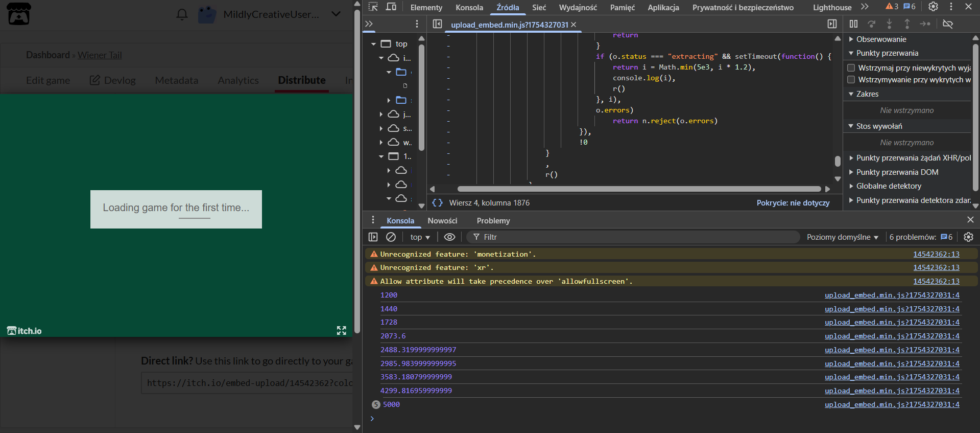The image size is (980, 433).
Task: Toggle the device toolbar icon
Action: [391, 7]
